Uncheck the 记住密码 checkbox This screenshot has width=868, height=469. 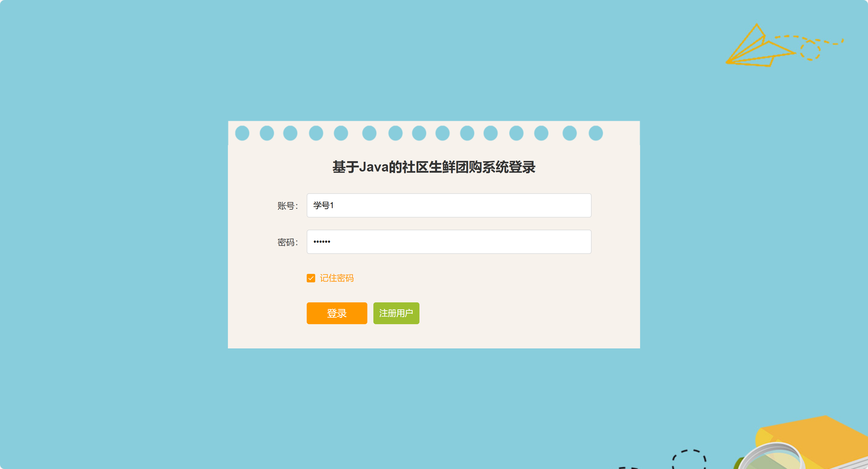[x=311, y=278]
